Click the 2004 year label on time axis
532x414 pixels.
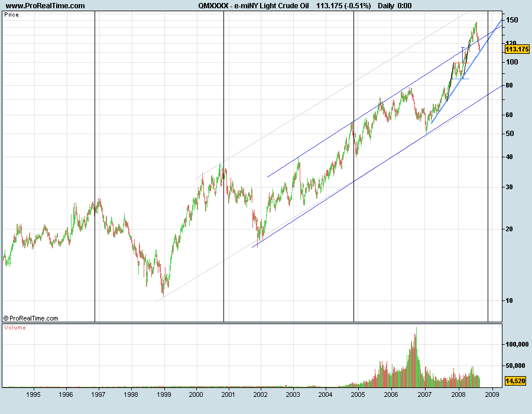click(325, 394)
